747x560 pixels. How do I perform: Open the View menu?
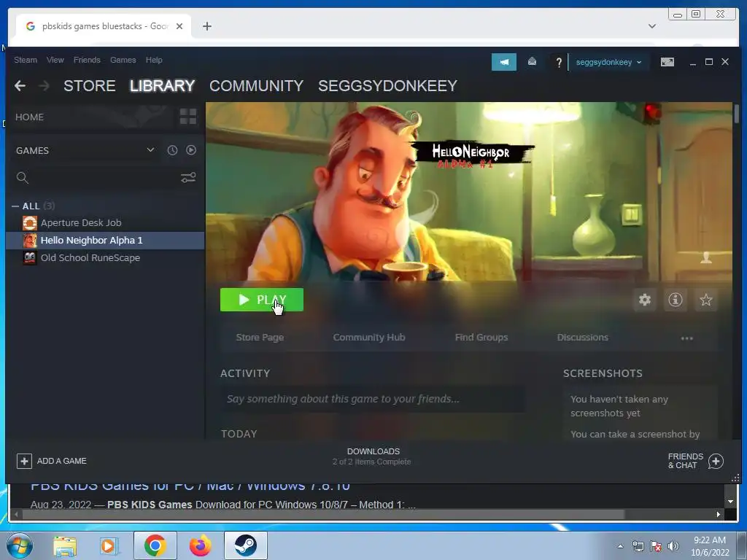[55, 60]
